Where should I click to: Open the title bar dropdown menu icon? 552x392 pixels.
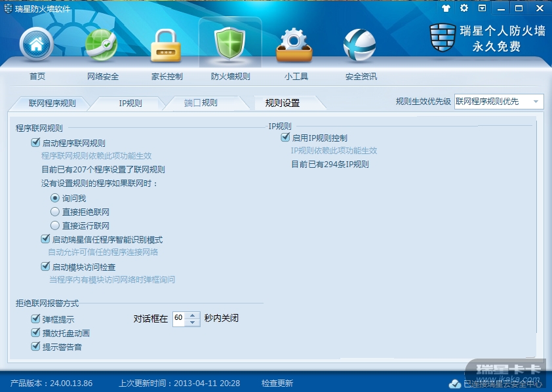(483, 8)
